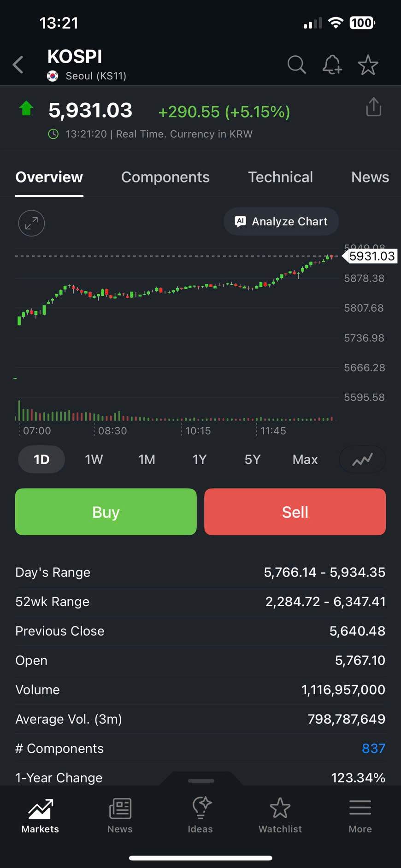
Task: Tap the 5931.03 current price marker on chart
Action: tap(371, 256)
